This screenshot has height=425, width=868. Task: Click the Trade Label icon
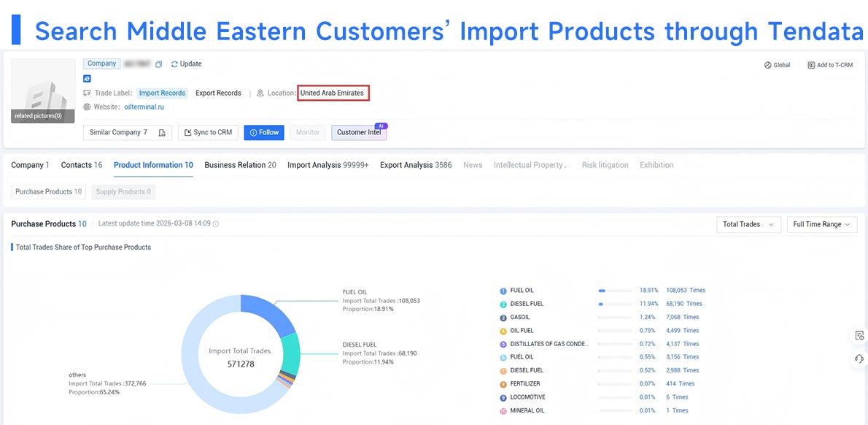87,93
